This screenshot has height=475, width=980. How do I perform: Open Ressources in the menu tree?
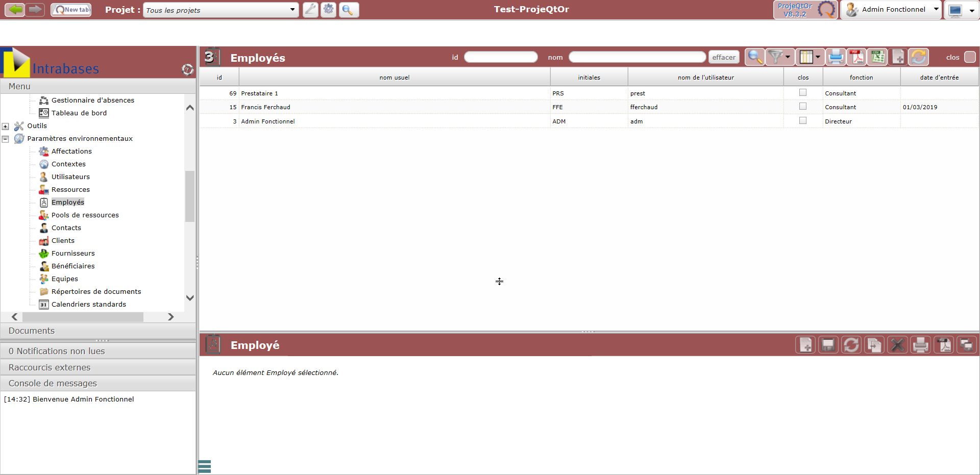pyautogui.click(x=70, y=190)
